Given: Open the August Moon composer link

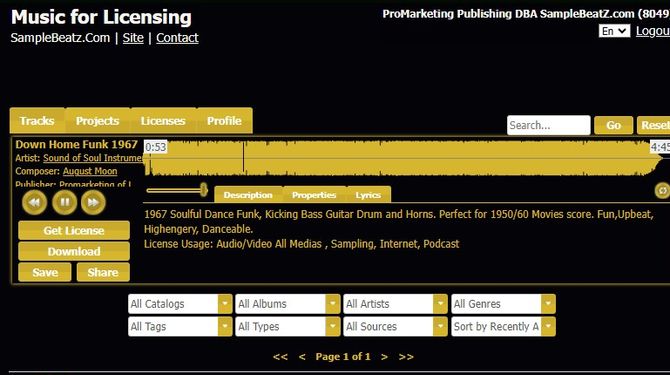Looking at the screenshot, I should click(90, 171).
